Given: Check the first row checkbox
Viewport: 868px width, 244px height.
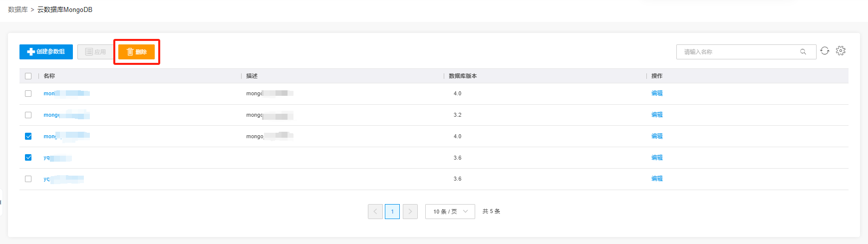Looking at the screenshot, I should pyautogui.click(x=28, y=94).
